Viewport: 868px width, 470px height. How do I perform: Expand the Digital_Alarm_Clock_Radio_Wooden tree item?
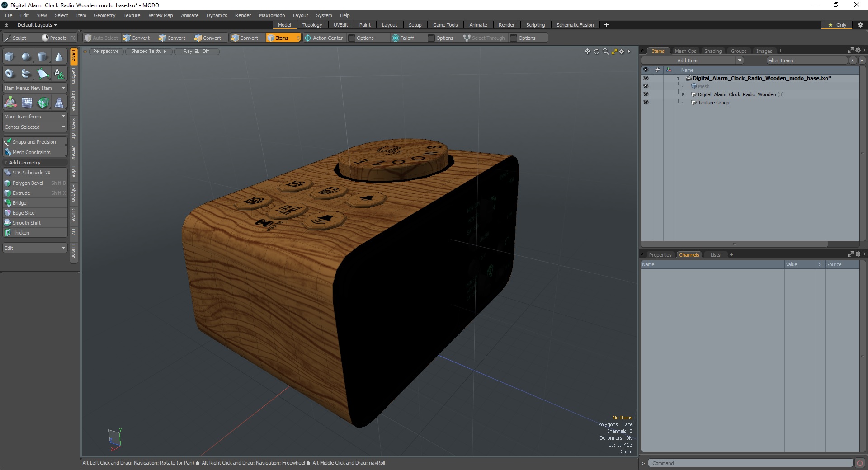(x=684, y=94)
